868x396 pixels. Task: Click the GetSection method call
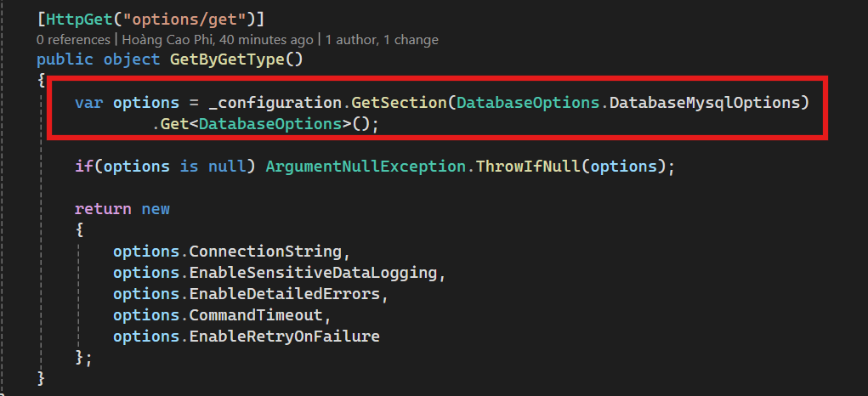pyautogui.click(x=398, y=103)
